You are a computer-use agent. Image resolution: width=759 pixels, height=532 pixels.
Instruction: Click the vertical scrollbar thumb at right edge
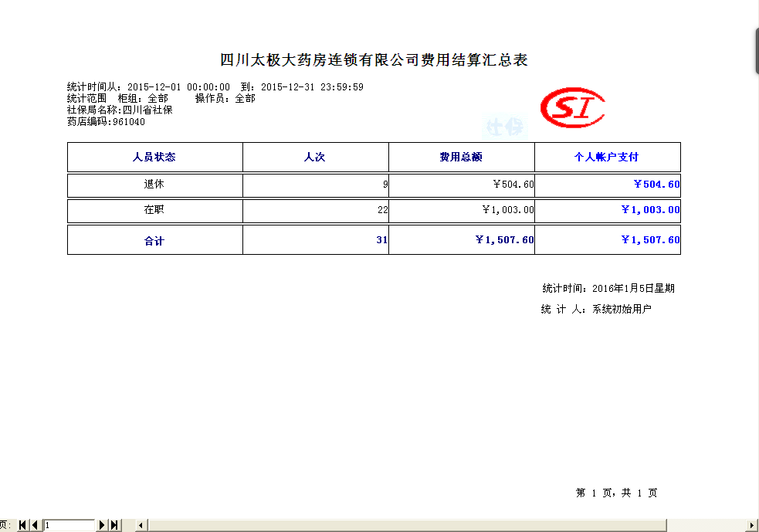757,51
